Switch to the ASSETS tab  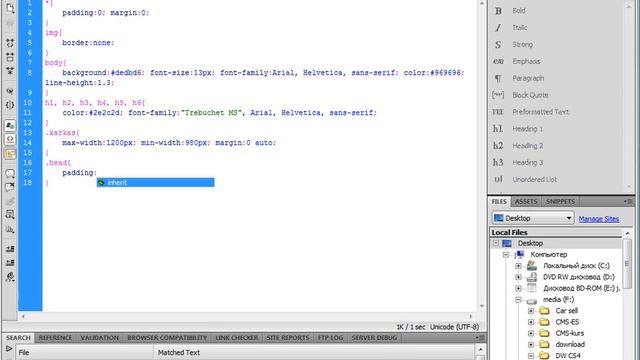(526, 202)
